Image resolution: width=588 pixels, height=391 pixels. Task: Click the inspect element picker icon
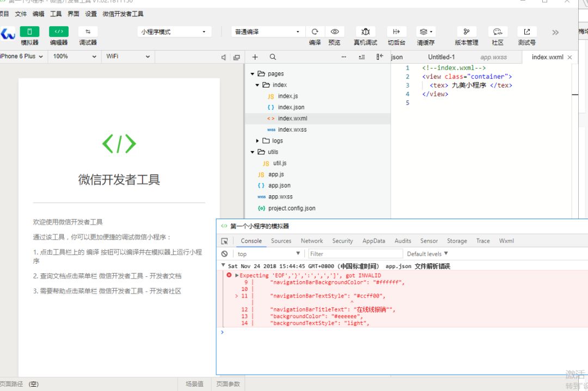pyautogui.click(x=224, y=241)
